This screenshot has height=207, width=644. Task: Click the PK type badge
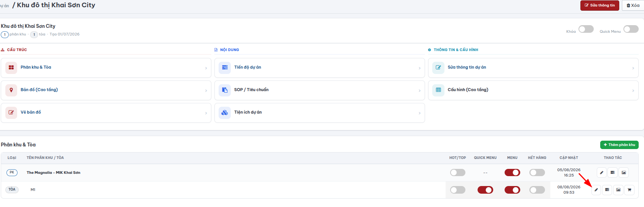[x=12, y=173]
